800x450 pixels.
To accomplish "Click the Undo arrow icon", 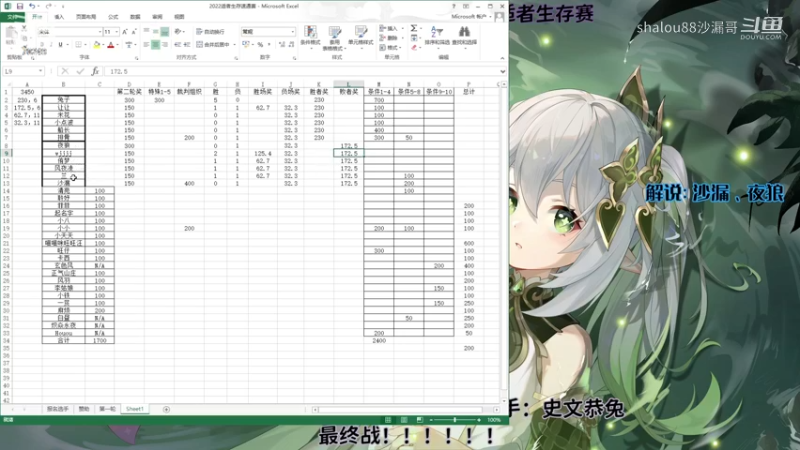I will tap(32, 6).
